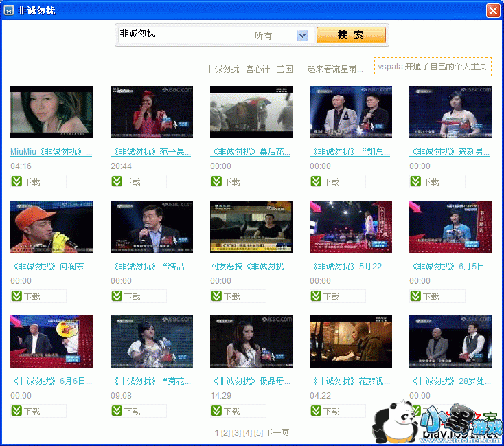Click thumbnail of 网友恶搞《非诚勿扰 video
504x446 pixels.
pyautogui.click(x=251, y=227)
